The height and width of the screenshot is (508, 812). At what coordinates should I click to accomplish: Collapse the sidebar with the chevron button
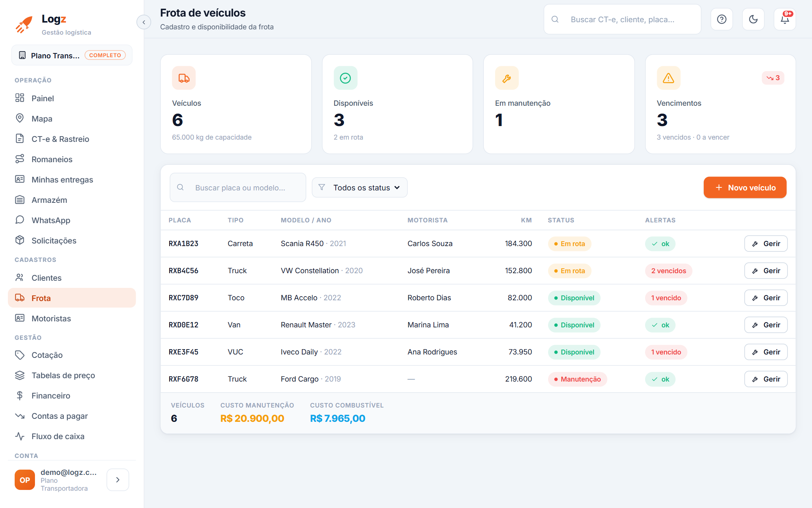click(x=144, y=22)
